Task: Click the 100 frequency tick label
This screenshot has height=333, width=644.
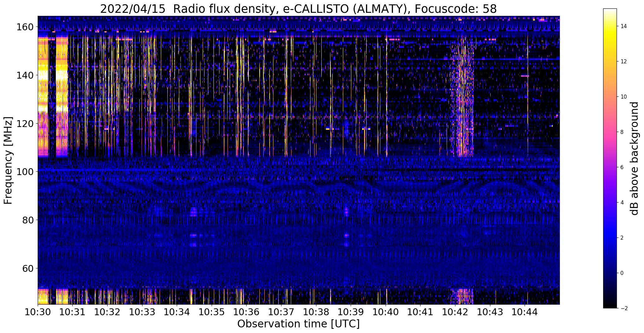Action: tap(25, 172)
